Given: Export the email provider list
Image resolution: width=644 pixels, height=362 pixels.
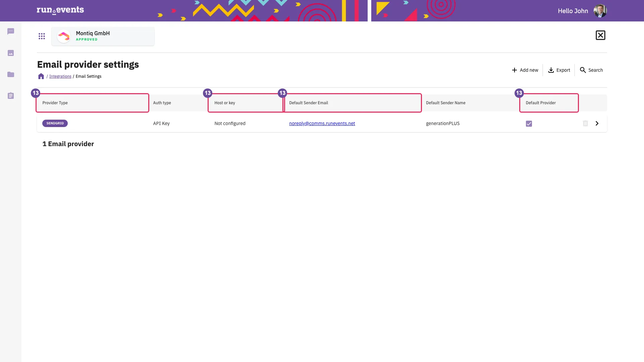Looking at the screenshot, I should point(559,70).
